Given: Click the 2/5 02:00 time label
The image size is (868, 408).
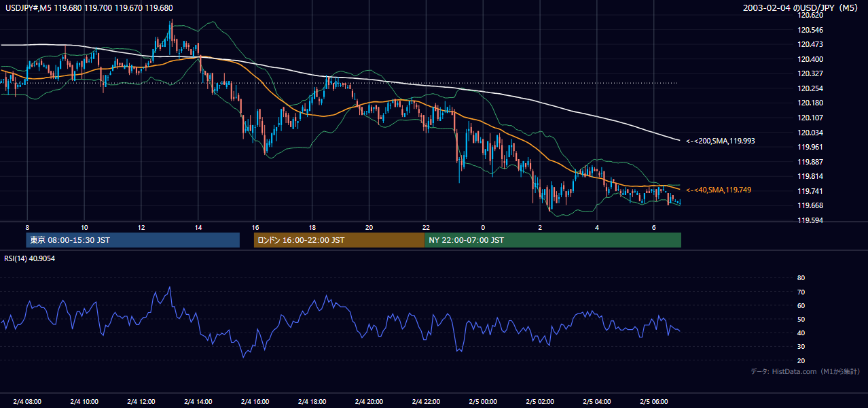Looking at the screenshot, I should click(540, 401).
